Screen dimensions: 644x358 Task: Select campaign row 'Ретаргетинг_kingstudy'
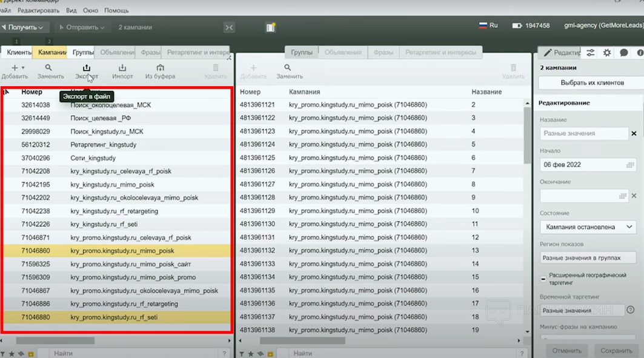click(x=103, y=145)
